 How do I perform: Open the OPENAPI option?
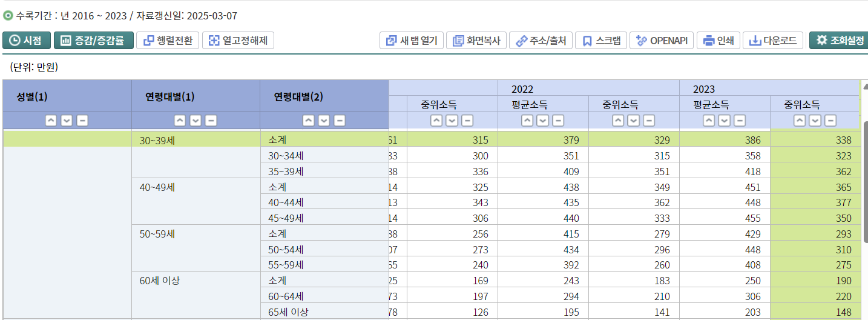662,41
